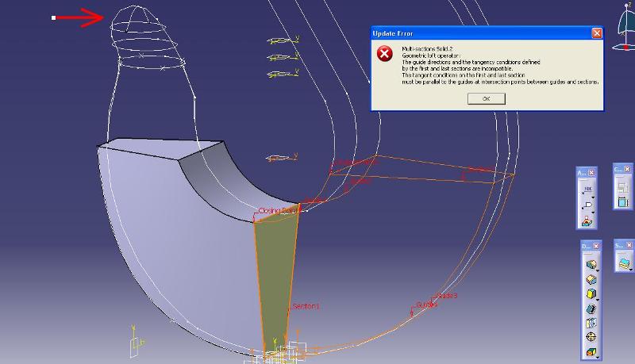
Task: Close the Update Error dialog with X
Action: pyautogui.click(x=596, y=33)
